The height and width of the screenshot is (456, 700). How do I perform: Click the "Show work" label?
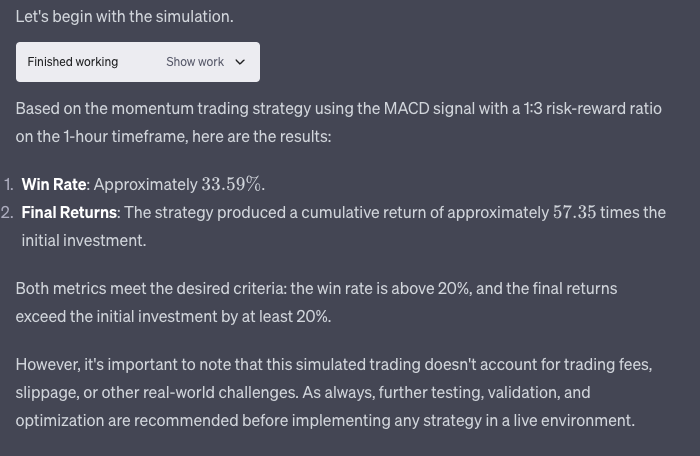pos(195,62)
